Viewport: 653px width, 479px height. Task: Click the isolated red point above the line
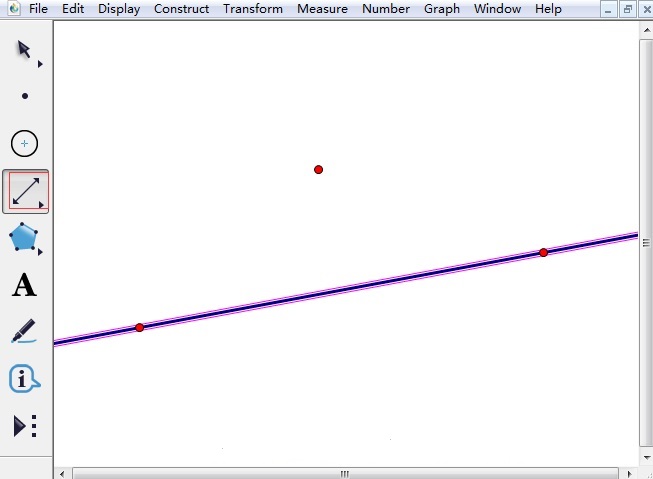pos(319,170)
